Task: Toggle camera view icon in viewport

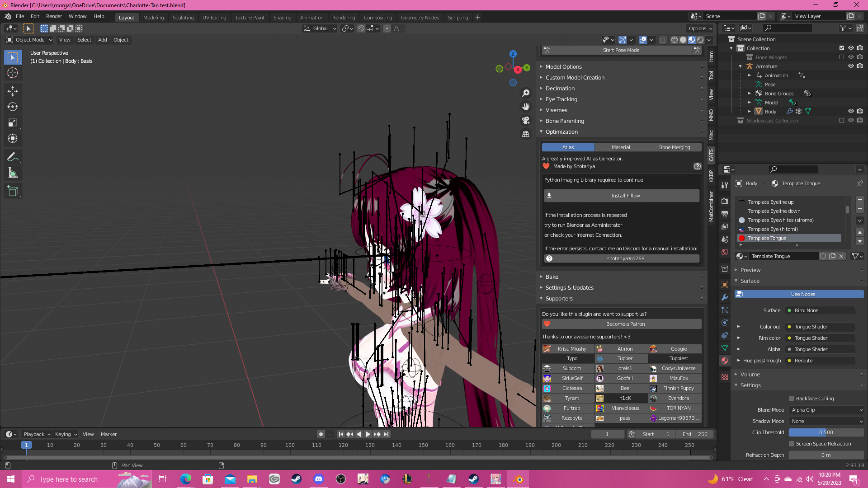Action: pos(526,121)
